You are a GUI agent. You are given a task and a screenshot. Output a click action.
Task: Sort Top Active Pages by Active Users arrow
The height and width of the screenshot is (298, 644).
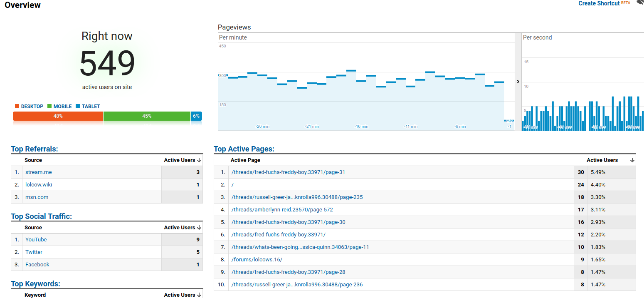[x=632, y=160]
